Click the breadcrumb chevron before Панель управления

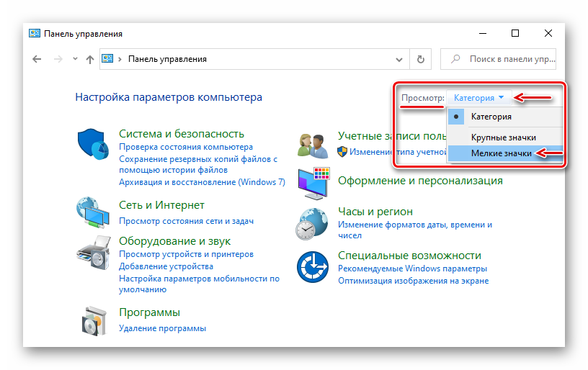pyautogui.click(x=120, y=59)
